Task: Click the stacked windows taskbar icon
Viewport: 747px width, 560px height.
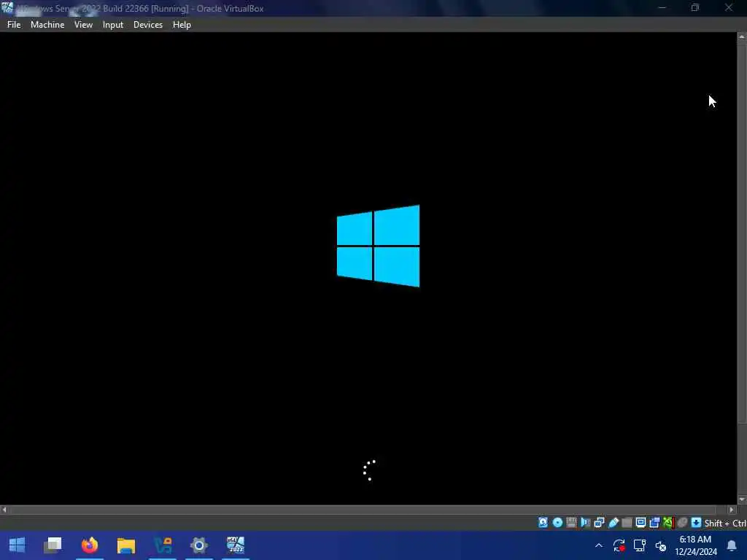Action: click(53, 545)
